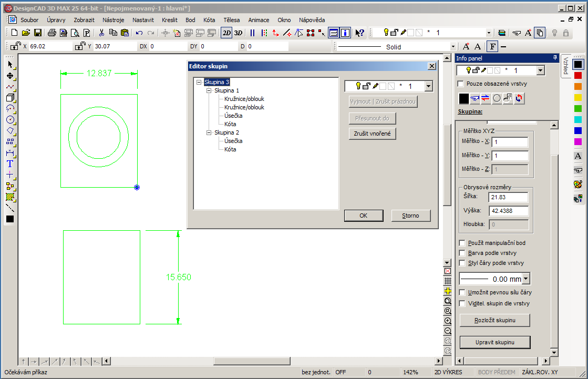Paste from the clipboard icon
588x379 pixels.
[x=125, y=33]
